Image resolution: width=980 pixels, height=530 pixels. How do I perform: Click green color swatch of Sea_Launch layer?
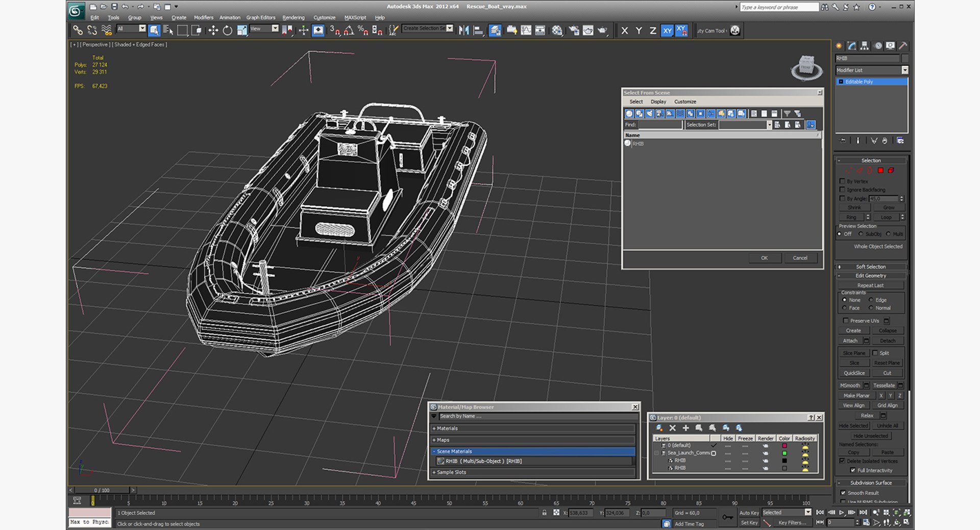(785, 453)
